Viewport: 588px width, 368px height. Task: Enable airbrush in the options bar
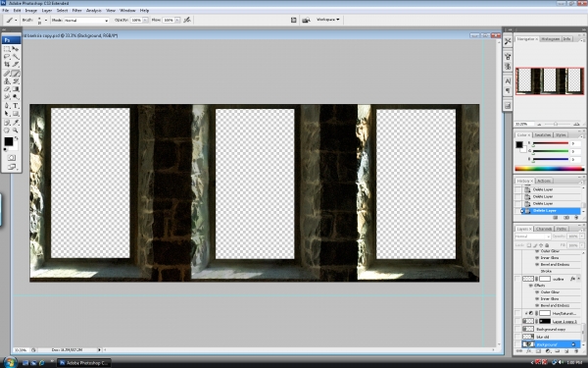coord(187,20)
